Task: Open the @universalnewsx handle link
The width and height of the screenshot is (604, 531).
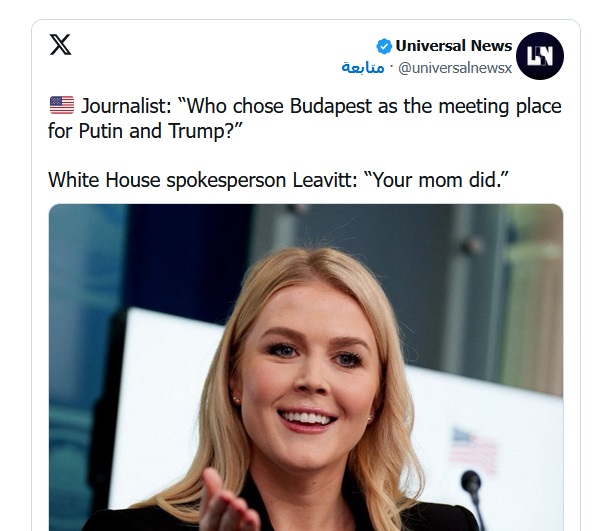Action: [455, 68]
